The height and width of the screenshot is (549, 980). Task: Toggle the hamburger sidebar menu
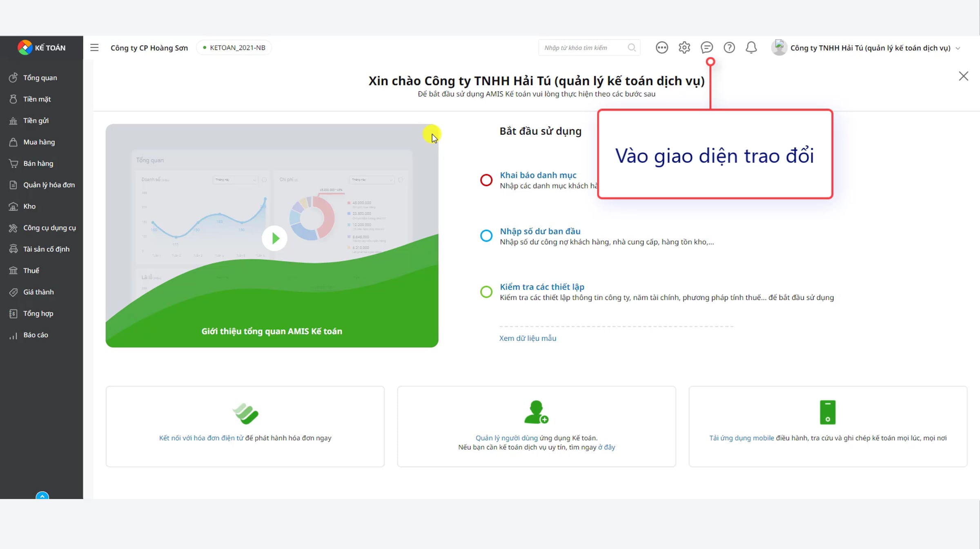[x=94, y=47]
